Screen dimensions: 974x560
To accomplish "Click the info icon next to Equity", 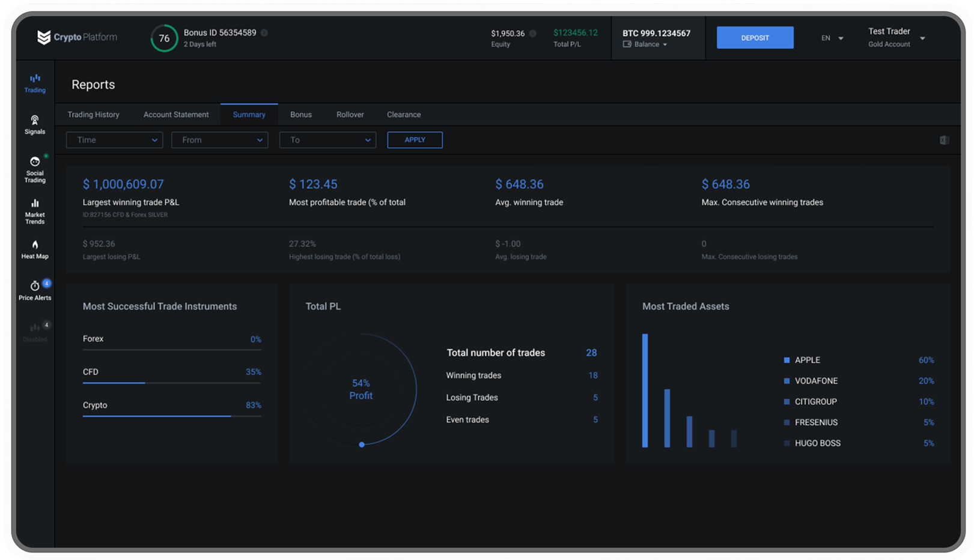I will [532, 34].
